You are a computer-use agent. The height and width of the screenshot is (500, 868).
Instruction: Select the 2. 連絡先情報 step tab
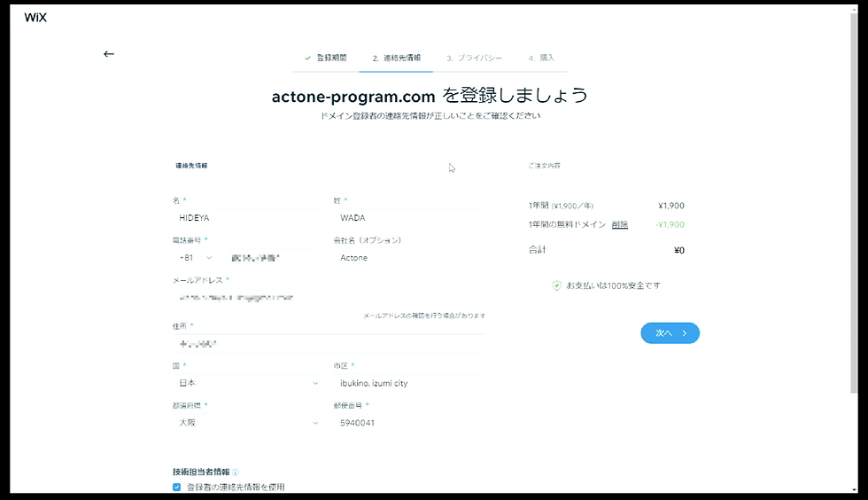click(x=397, y=58)
